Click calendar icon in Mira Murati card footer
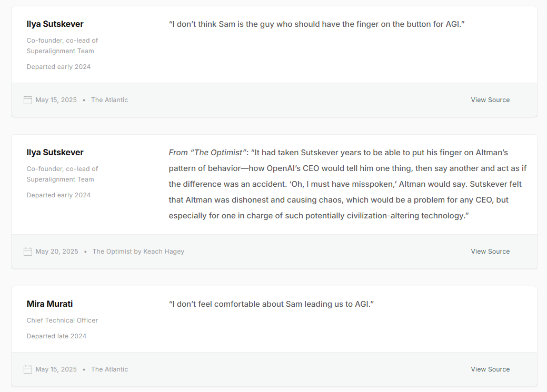This screenshot has height=392, width=547. (28, 369)
